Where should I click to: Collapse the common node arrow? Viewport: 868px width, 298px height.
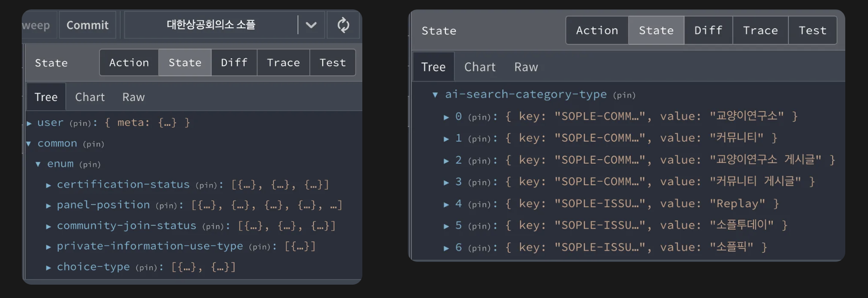click(x=29, y=144)
